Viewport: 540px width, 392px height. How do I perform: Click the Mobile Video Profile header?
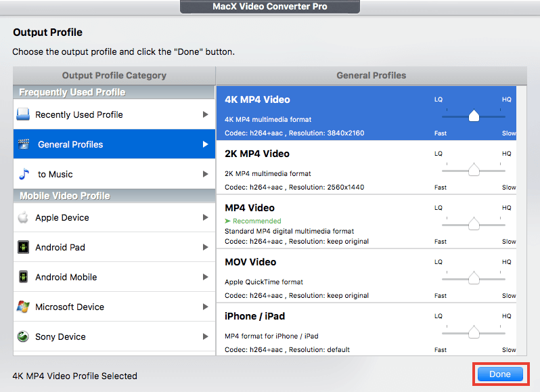click(114, 196)
